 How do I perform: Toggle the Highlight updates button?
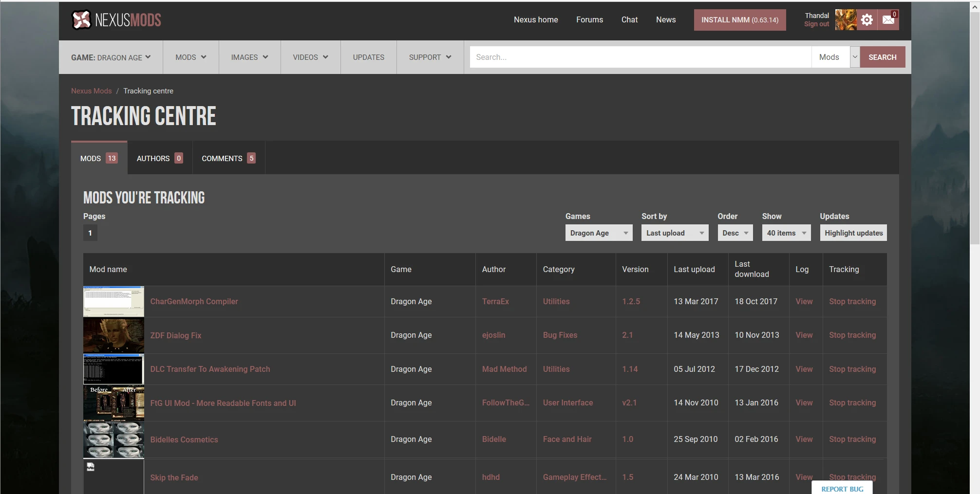click(x=853, y=233)
